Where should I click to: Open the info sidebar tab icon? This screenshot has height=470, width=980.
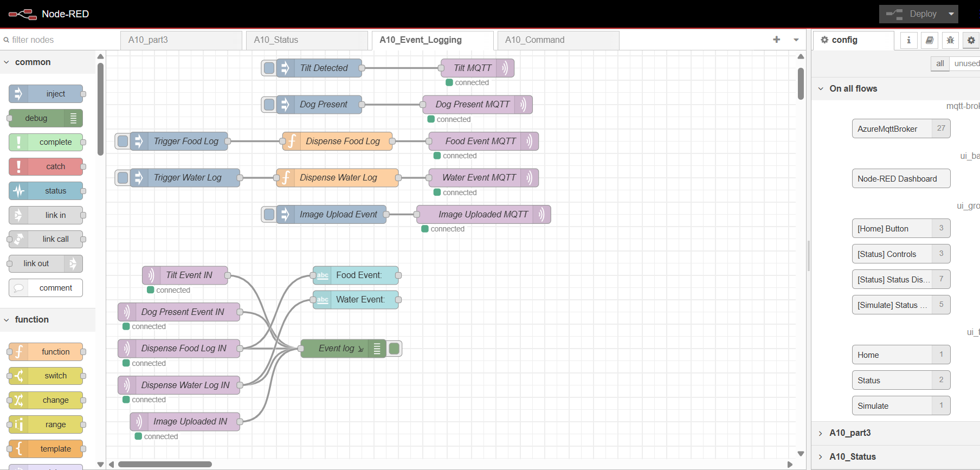pos(909,40)
